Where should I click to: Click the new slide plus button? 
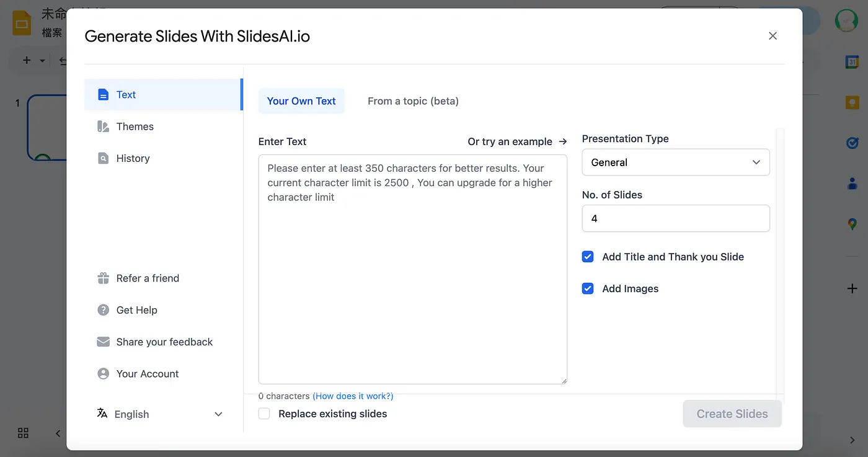pyautogui.click(x=27, y=60)
